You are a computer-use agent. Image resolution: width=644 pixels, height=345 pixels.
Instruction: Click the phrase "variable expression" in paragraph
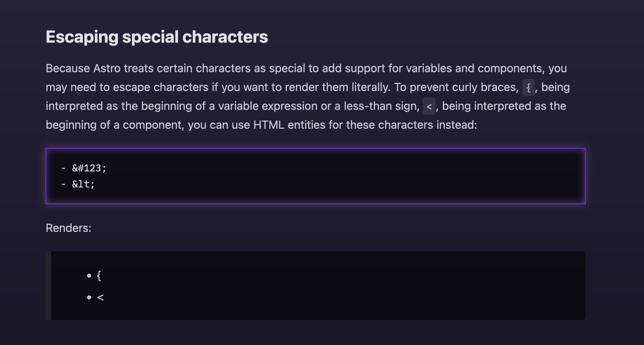270,106
